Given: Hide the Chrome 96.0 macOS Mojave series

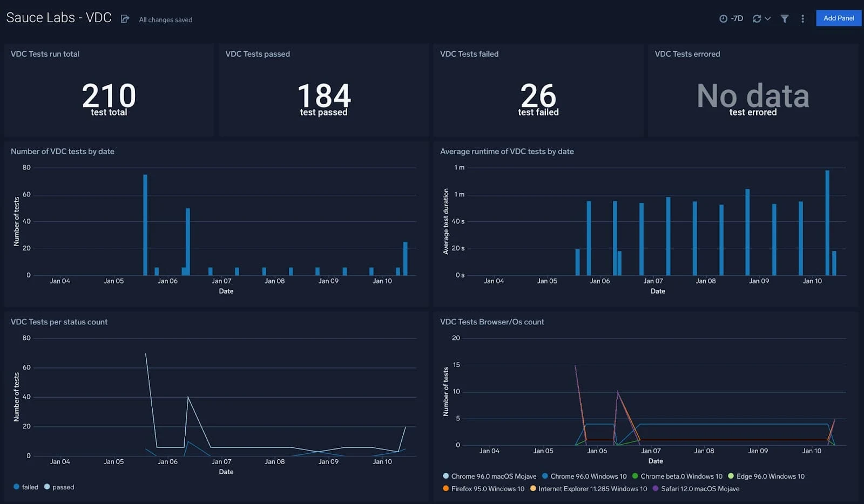Looking at the screenshot, I should (446, 476).
